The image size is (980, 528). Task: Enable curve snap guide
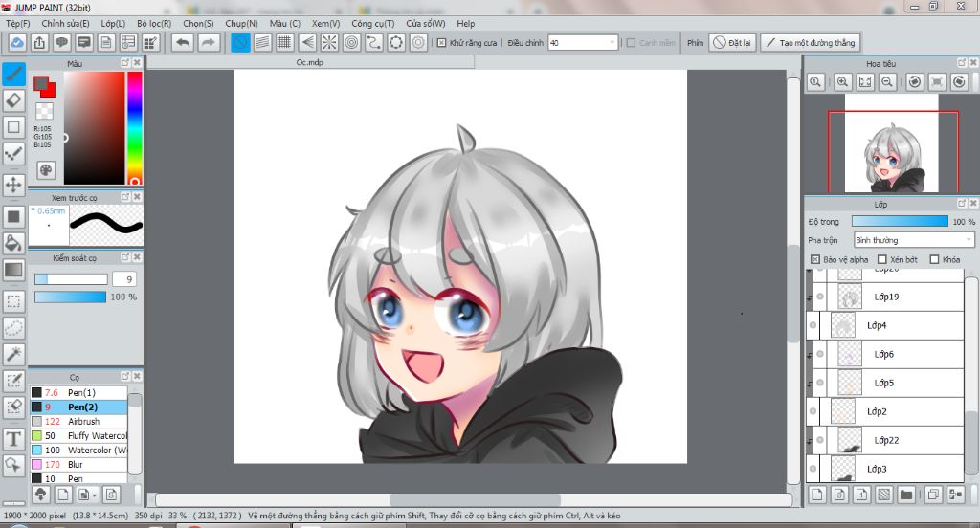374,42
